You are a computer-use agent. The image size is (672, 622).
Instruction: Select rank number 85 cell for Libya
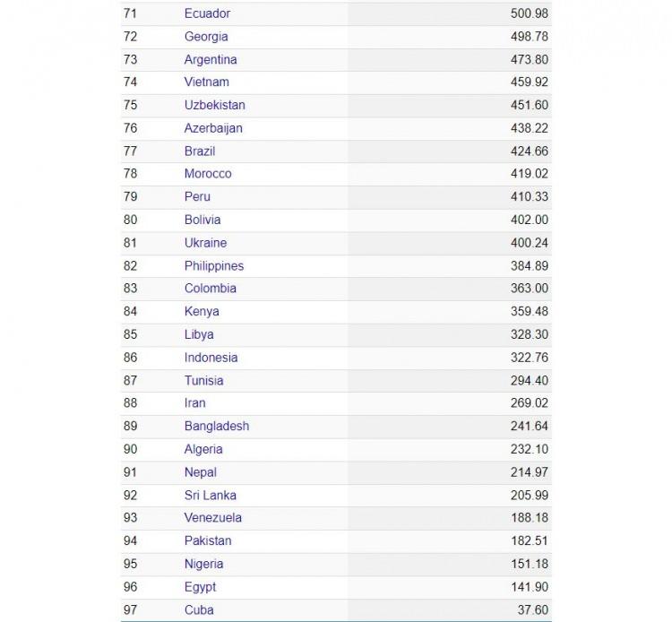point(131,334)
